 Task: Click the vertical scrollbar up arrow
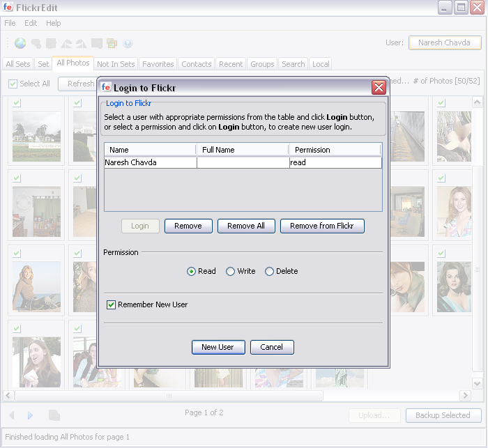pyautogui.click(x=477, y=102)
